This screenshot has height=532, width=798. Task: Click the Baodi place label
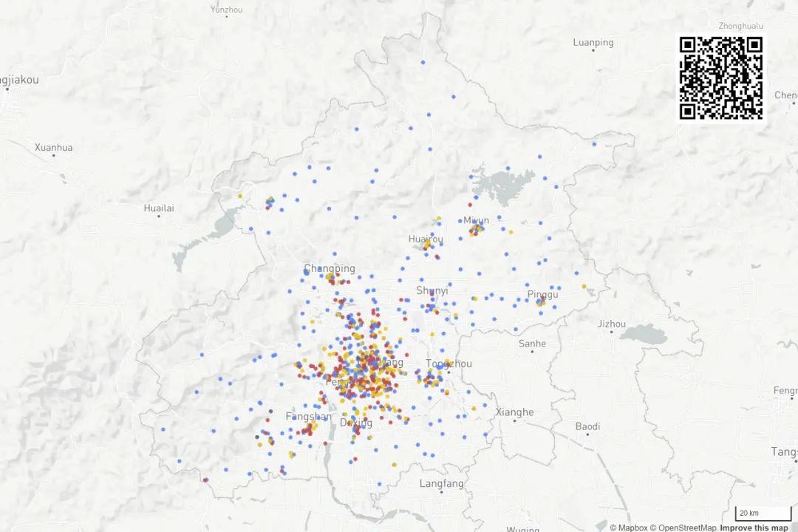[588, 426]
